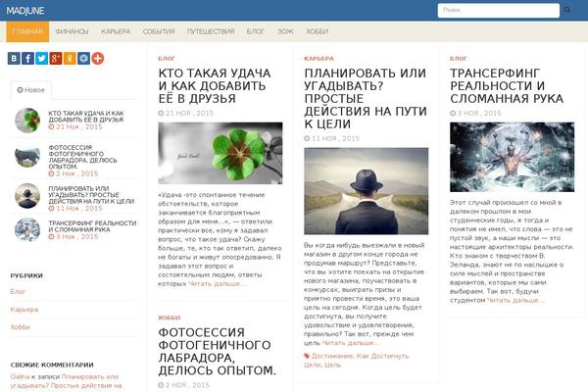The height and width of the screenshot is (392, 588).
Task: Focus the Поиск search field
Action: (x=499, y=10)
